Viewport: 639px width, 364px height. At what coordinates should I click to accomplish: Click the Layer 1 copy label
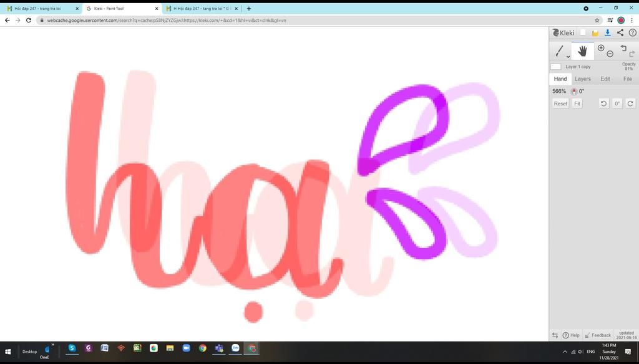[x=578, y=67]
